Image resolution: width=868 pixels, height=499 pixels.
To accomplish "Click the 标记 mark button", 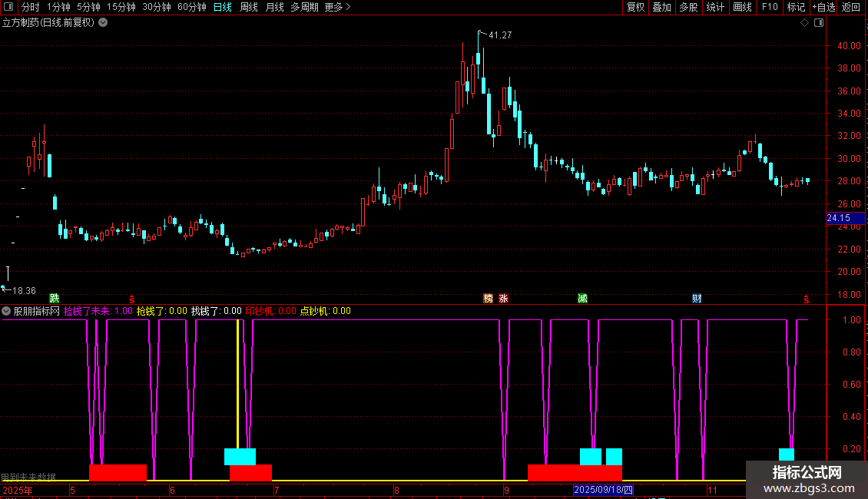I will coord(796,7).
